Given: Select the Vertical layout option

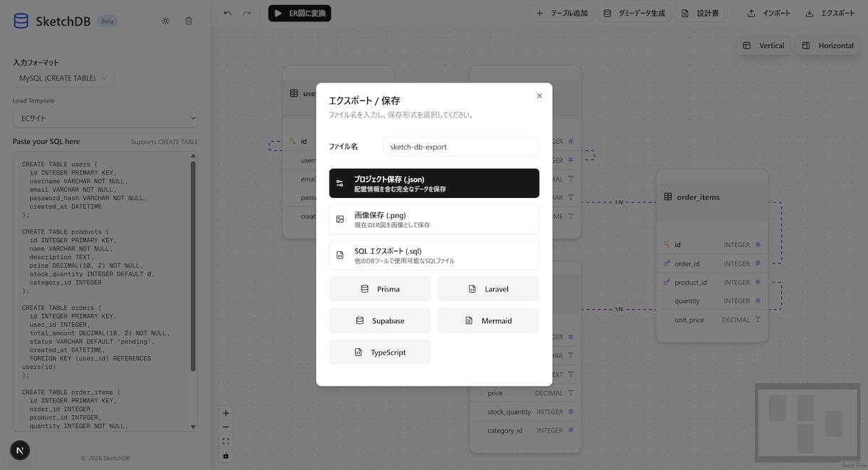Looking at the screenshot, I should pyautogui.click(x=763, y=46).
